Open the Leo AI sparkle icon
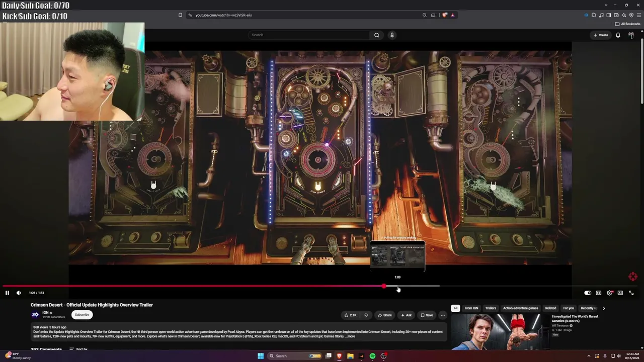Image resolution: width=644 pixels, height=362 pixels. 624,15
